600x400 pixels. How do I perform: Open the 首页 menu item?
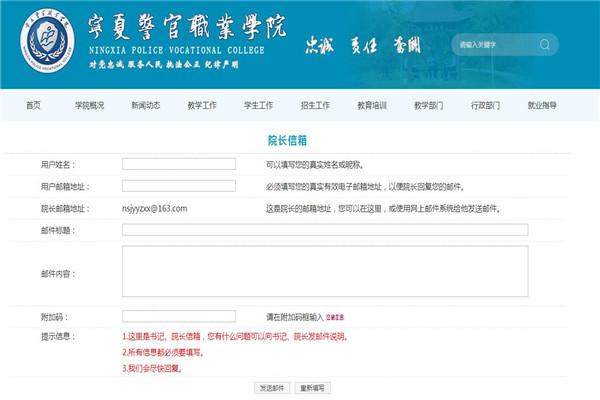(x=33, y=105)
